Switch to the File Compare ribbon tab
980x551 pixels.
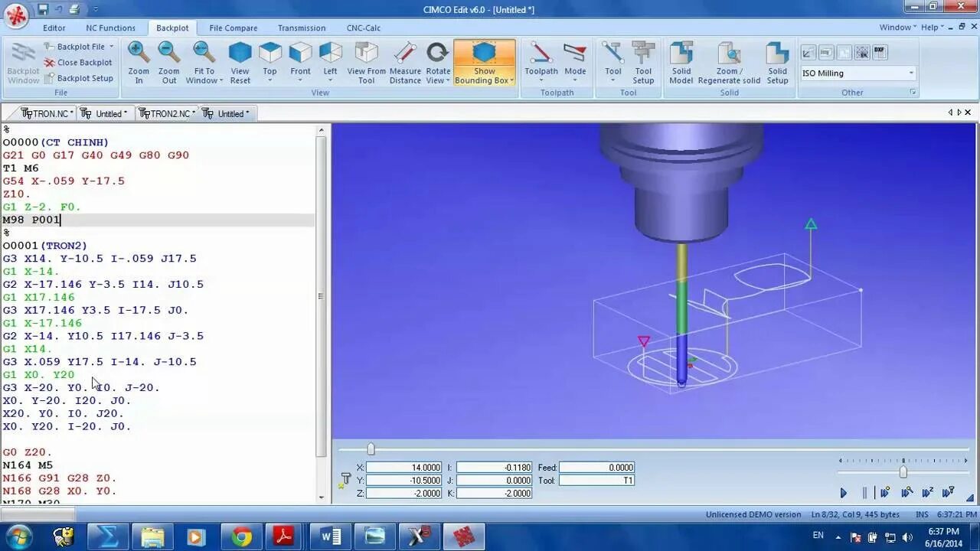tap(234, 28)
